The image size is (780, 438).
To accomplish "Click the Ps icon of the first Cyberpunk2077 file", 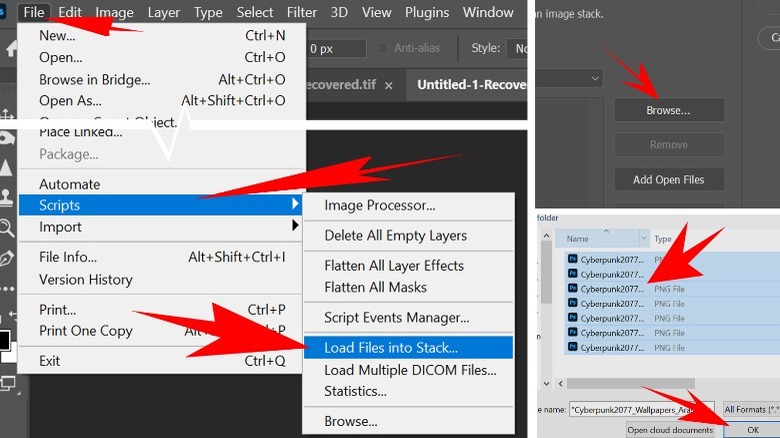I will (573, 259).
